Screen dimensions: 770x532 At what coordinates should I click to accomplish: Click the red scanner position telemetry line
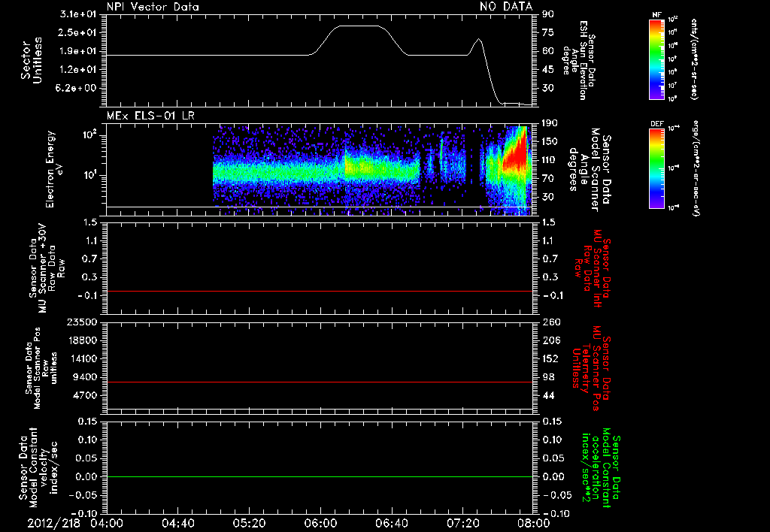(319, 382)
